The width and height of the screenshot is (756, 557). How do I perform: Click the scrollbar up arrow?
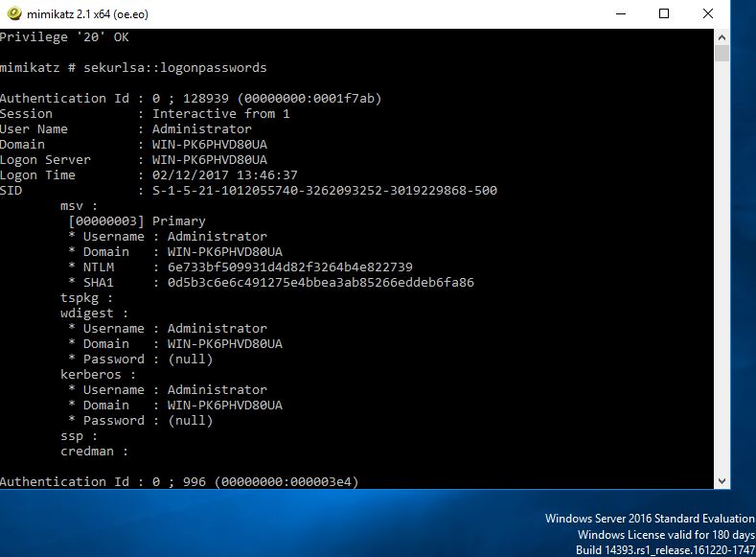[x=722, y=37]
